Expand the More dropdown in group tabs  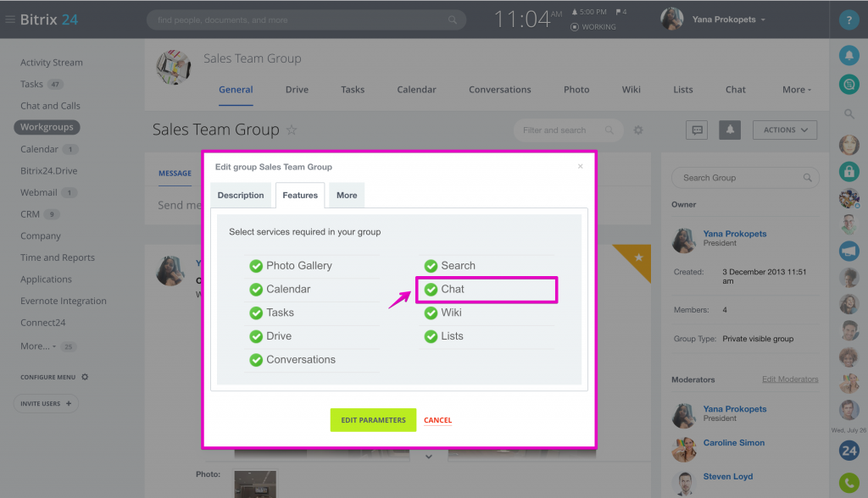point(797,90)
